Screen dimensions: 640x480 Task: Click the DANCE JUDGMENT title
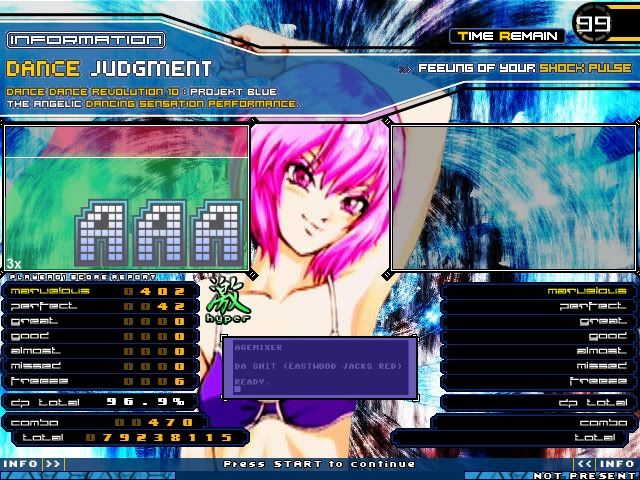(x=109, y=69)
